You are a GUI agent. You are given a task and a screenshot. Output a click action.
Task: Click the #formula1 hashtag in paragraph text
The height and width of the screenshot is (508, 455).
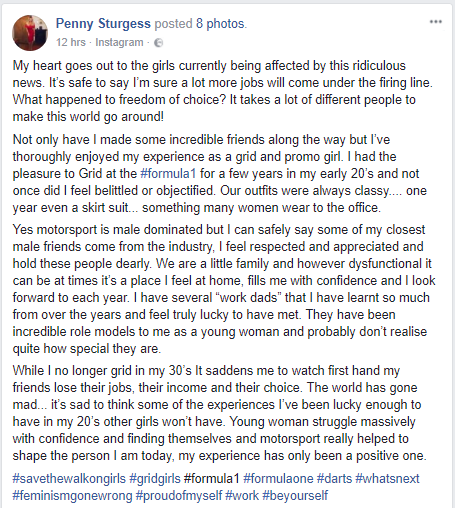[168, 174]
